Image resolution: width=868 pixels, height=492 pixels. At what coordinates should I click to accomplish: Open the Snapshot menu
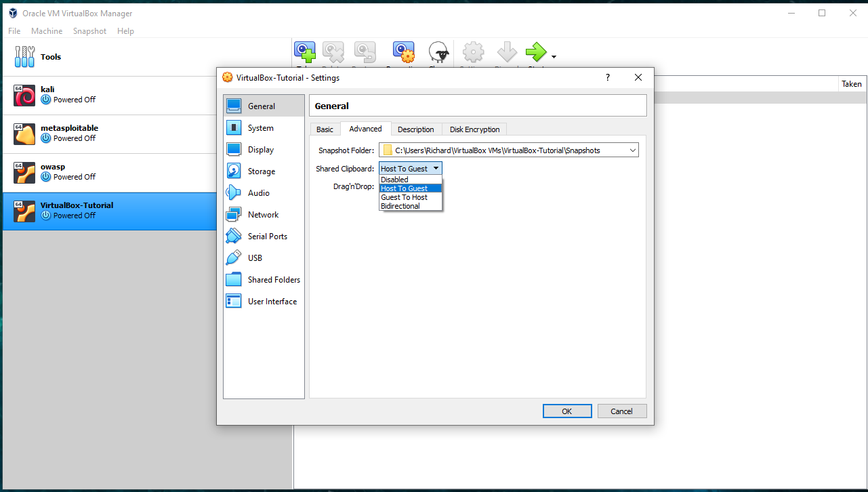89,31
